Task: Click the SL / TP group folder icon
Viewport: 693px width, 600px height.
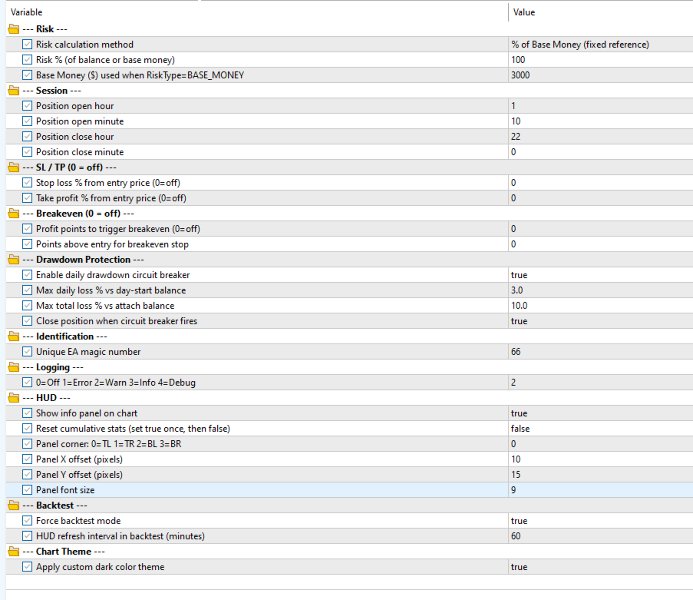Action: tap(13, 167)
